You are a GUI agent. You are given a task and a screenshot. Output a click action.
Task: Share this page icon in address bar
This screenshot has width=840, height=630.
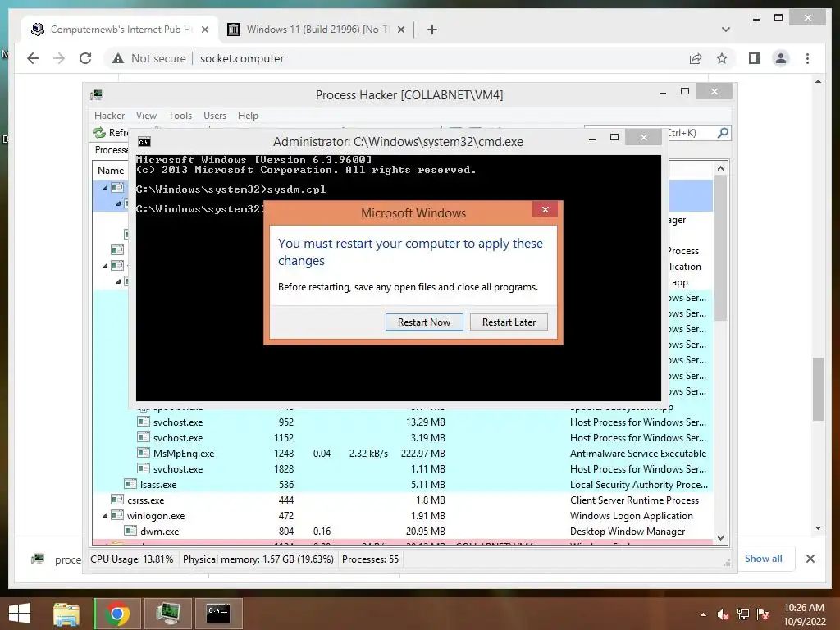696,58
